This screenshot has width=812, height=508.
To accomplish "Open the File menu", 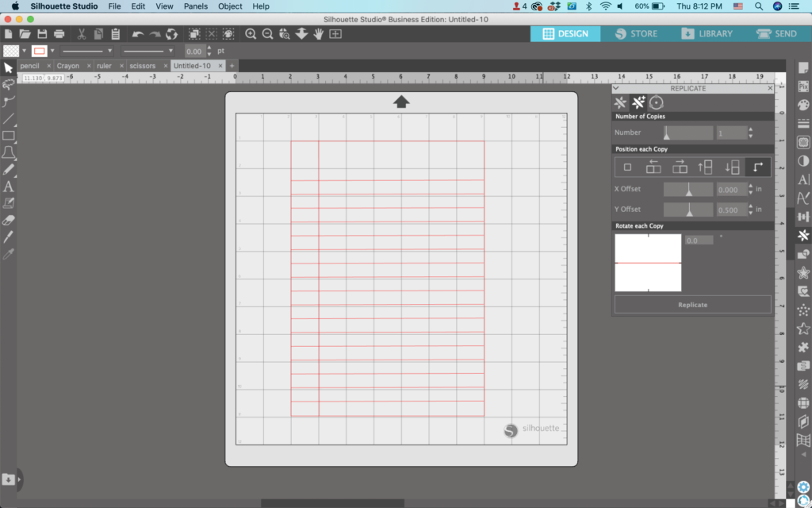I will 114,6.
